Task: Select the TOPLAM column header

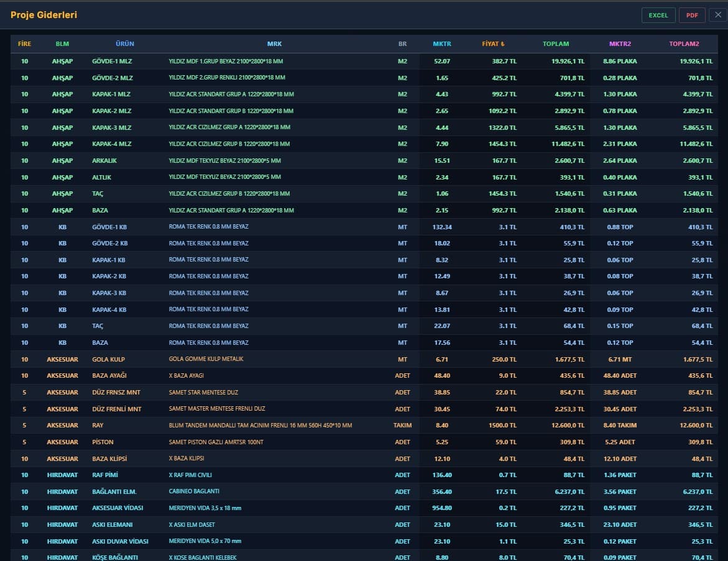Action: pos(555,44)
